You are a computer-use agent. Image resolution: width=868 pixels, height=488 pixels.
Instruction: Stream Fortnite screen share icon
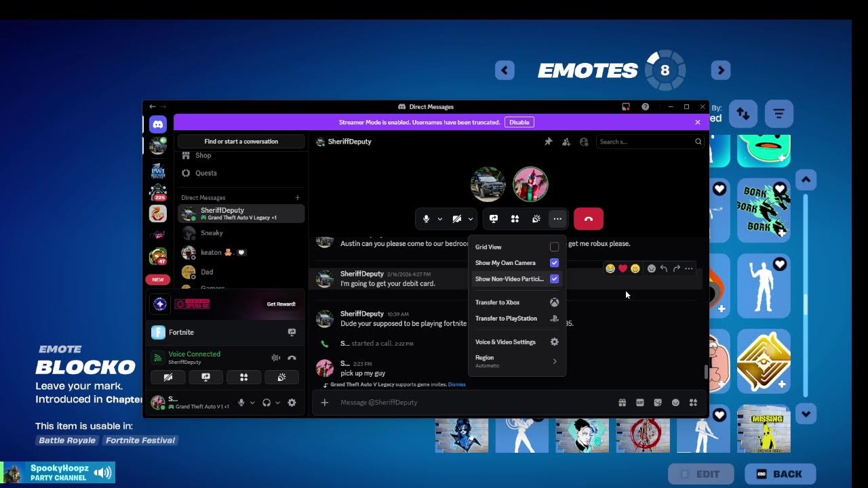[292, 332]
